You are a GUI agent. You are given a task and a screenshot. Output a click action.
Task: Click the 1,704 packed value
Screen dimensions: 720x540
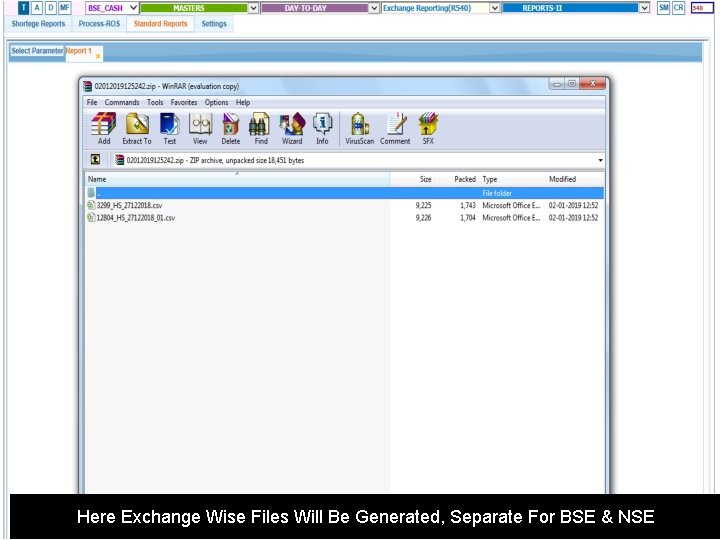click(468, 218)
